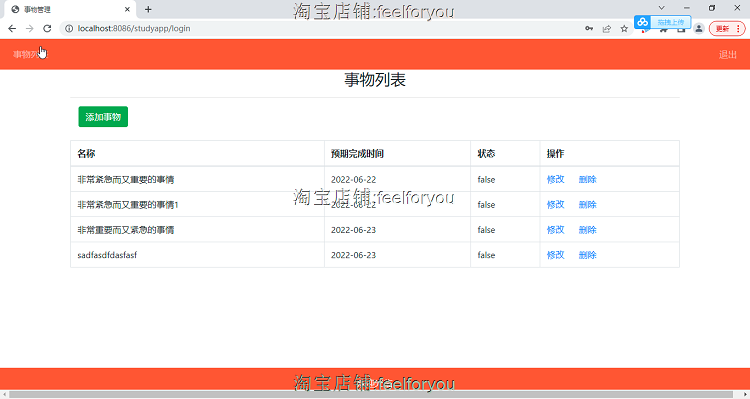Image resolution: width=750 pixels, height=399 pixels.
Task: Delete row 非常紧急而又重要的事情 via 删除
Action: pos(587,179)
